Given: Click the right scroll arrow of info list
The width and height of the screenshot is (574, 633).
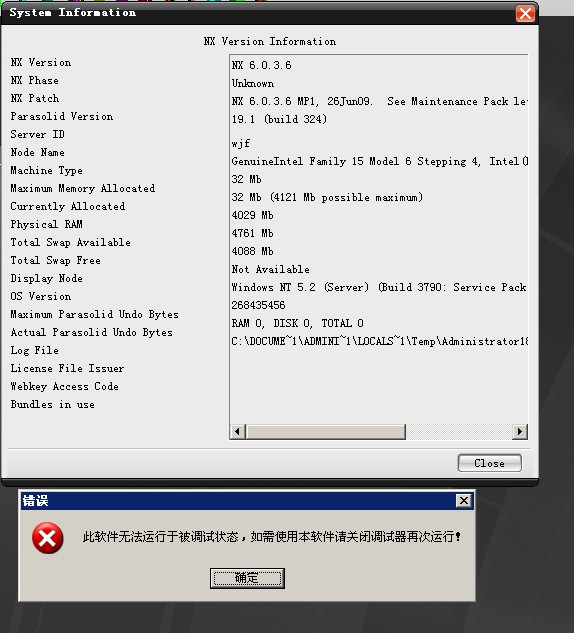Looking at the screenshot, I should tap(520, 432).
